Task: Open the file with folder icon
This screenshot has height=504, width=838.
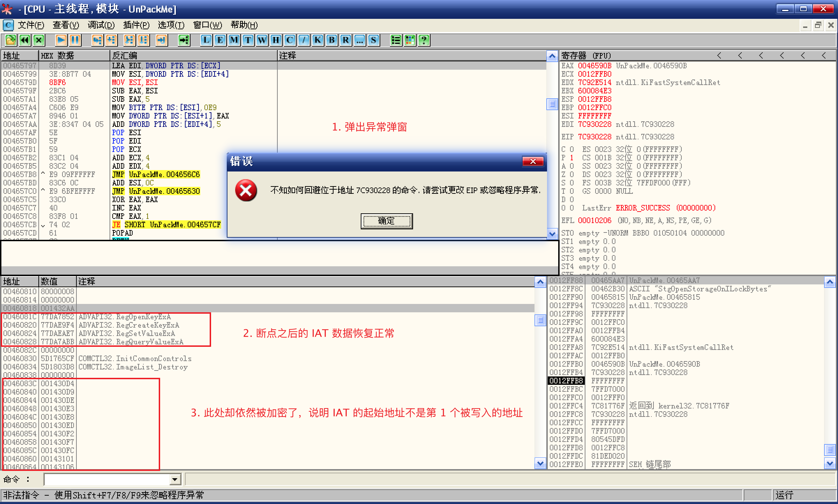Action: coord(10,40)
